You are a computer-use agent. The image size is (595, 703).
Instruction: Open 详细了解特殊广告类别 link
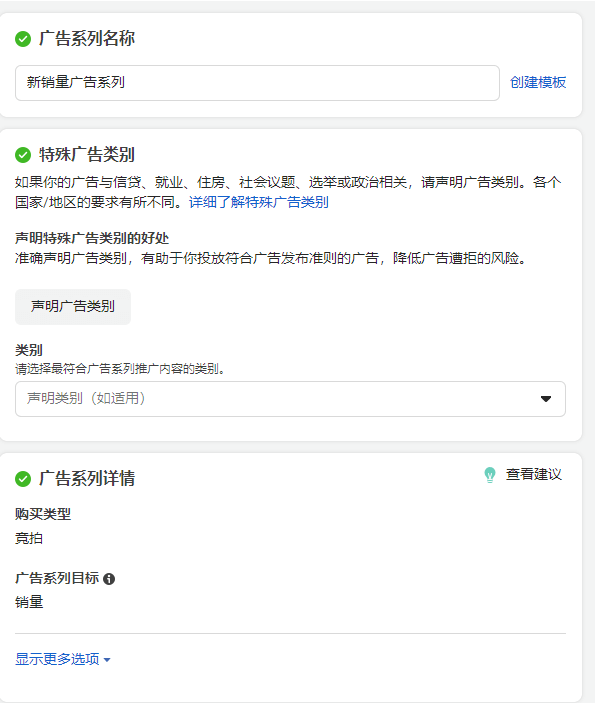tap(259, 202)
